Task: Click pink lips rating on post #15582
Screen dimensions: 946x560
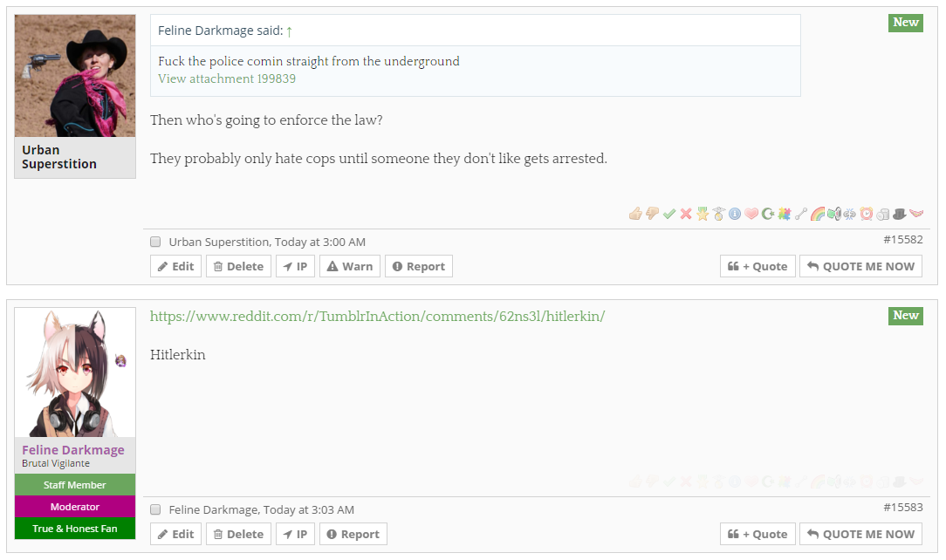Action: pos(916,214)
